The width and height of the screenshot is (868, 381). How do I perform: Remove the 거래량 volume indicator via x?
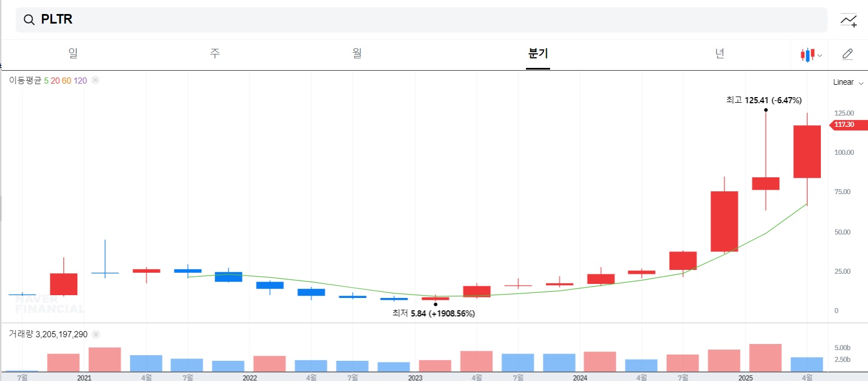[x=95, y=334]
